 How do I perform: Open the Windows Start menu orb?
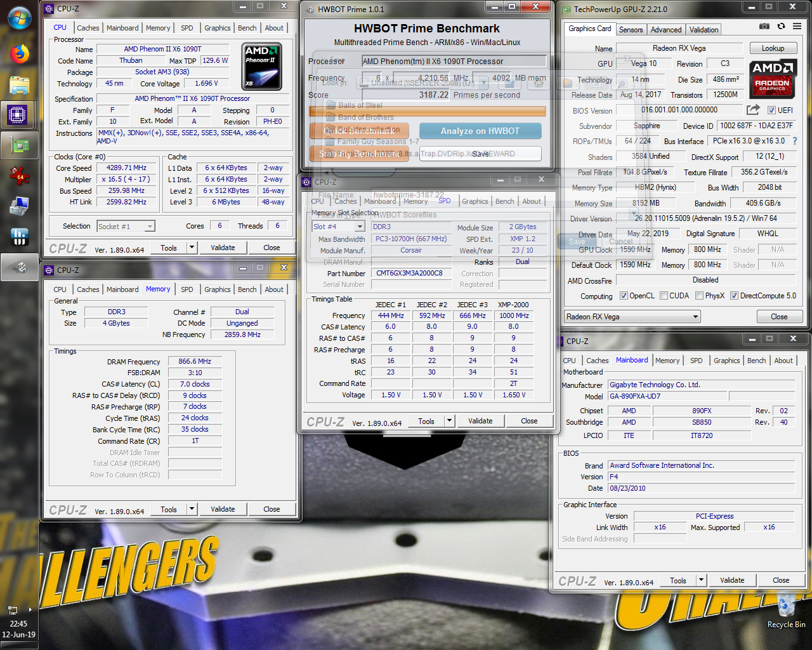(x=19, y=18)
